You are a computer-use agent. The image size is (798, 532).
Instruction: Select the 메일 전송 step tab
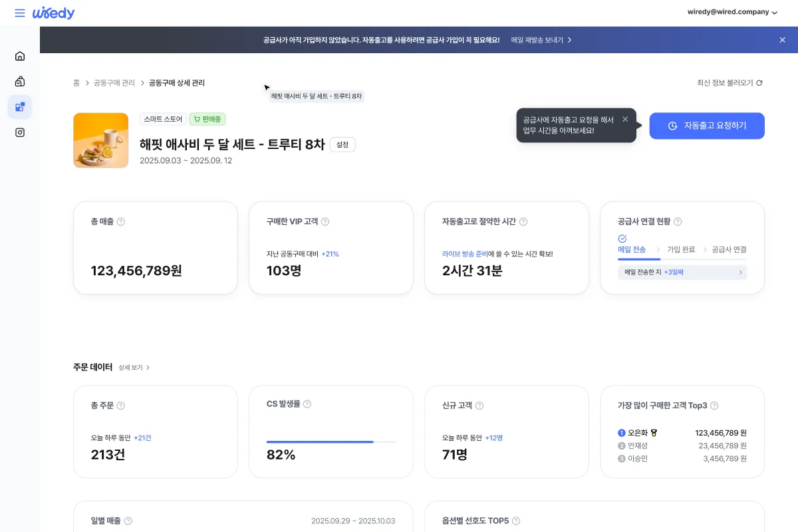pos(632,249)
